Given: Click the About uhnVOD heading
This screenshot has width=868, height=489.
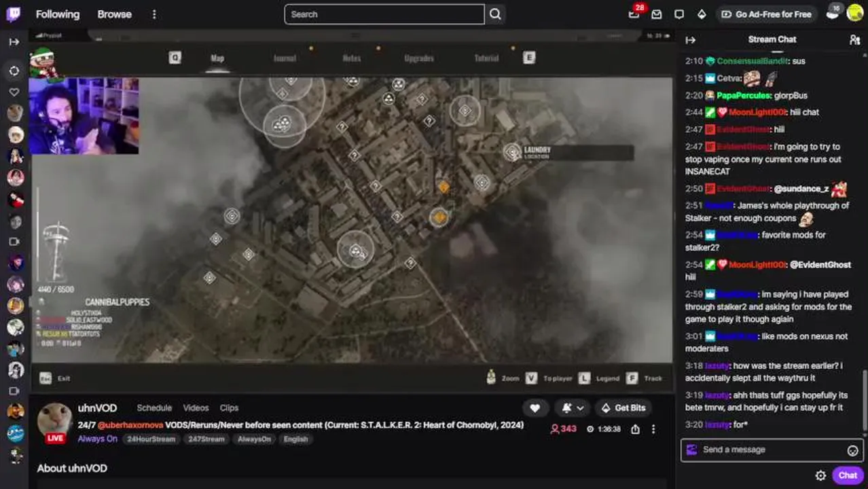Looking at the screenshot, I should click(x=72, y=469).
